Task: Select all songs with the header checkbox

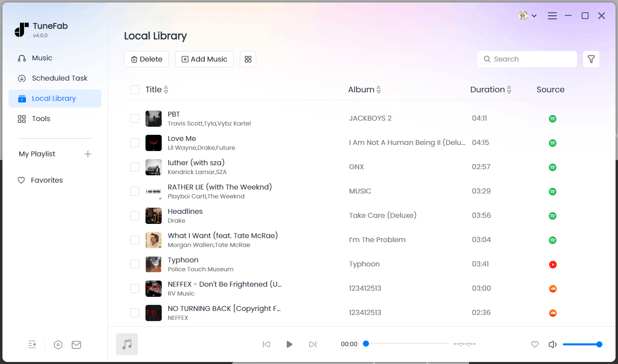Action: [135, 89]
